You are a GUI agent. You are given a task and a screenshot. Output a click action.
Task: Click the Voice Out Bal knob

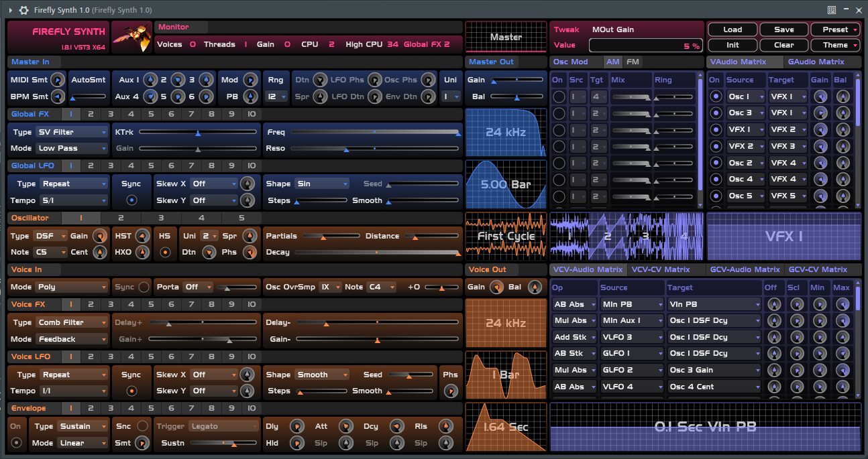coord(535,287)
